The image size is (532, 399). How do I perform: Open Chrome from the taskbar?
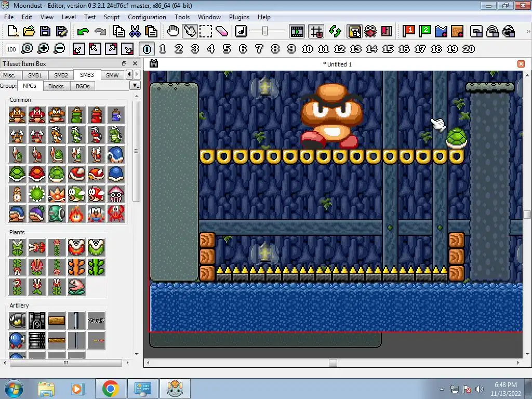pos(110,389)
